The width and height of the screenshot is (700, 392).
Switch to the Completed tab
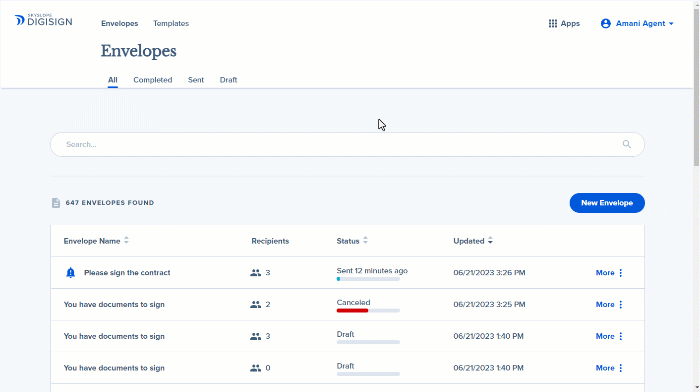coord(153,80)
